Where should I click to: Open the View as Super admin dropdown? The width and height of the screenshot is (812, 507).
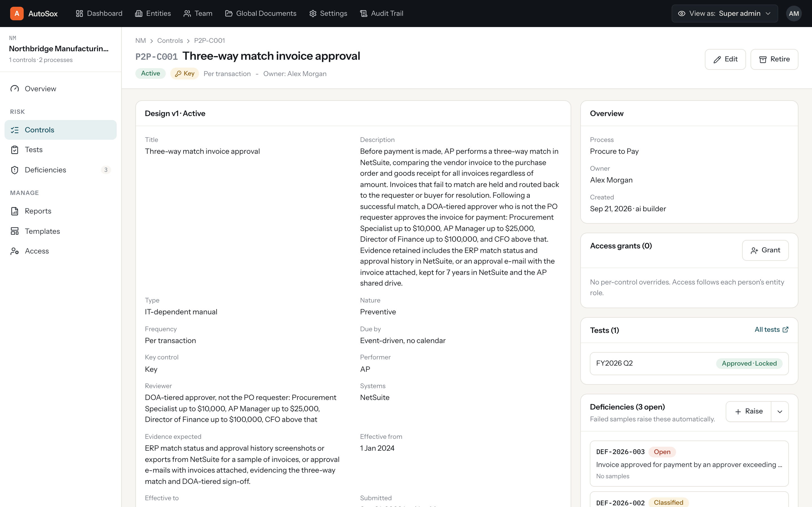point(724,14)
